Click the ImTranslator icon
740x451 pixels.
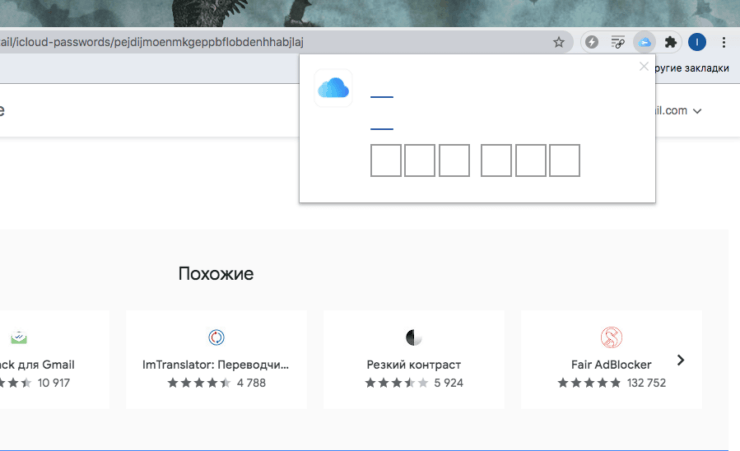coord(216,337)
